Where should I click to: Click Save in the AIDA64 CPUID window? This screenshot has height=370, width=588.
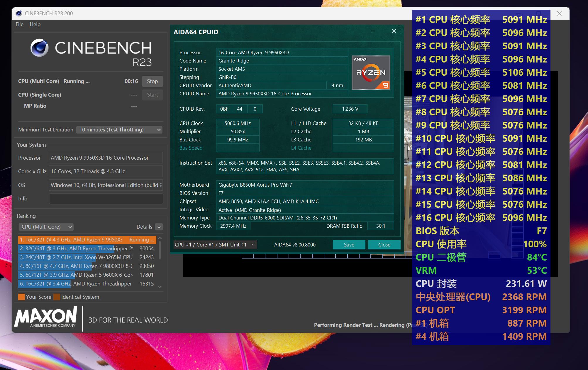[349, 244]
